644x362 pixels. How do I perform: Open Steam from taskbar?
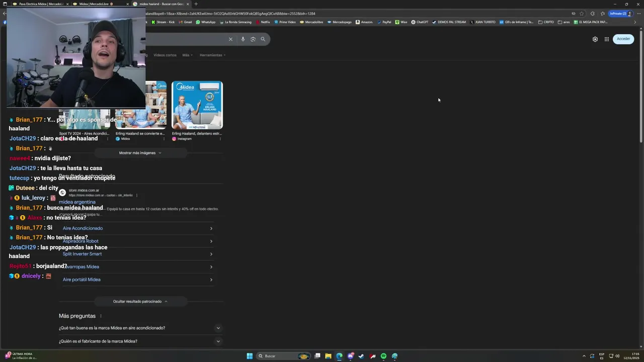[361, 356]
